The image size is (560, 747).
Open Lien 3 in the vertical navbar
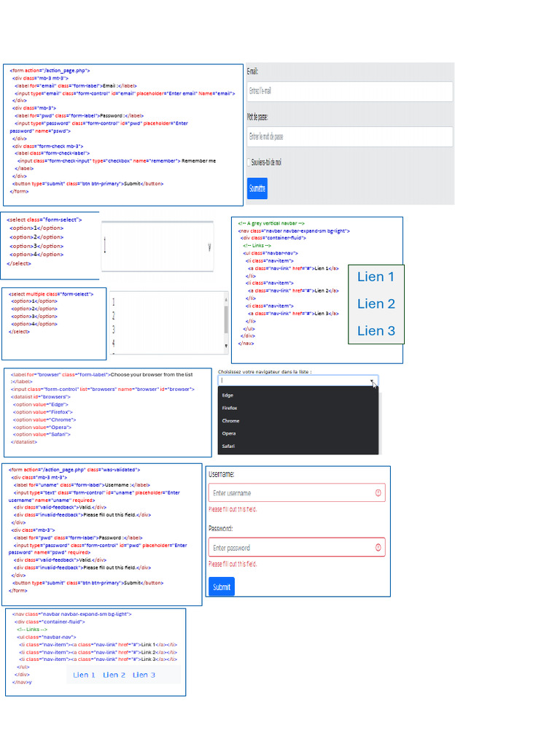376,331
